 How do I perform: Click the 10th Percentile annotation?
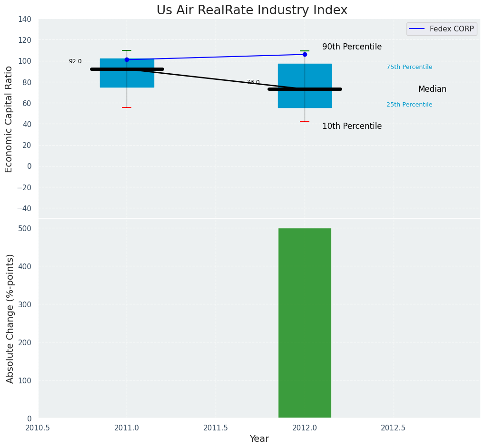(x=352, y=126)
